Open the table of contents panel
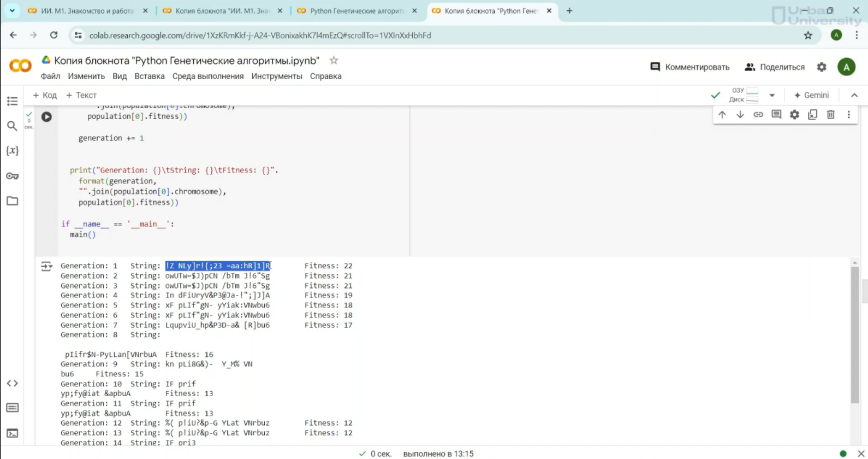The height and width of the screenshot is (459, 868). pyautogui.click(x=12, y=101)
